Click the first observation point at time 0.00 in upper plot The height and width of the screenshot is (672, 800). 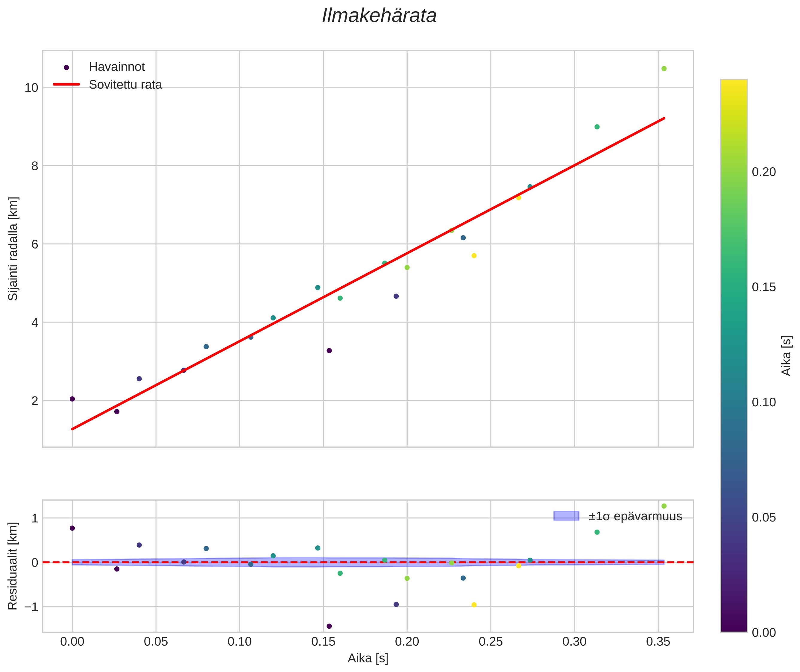(72, 399)
